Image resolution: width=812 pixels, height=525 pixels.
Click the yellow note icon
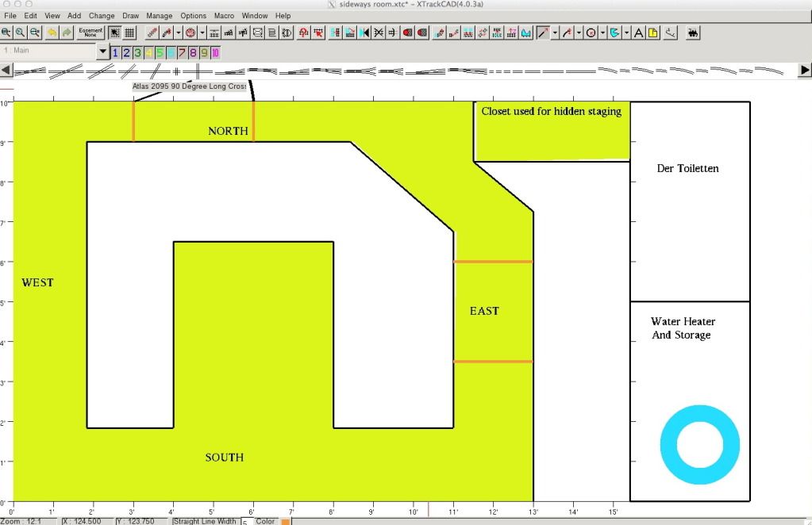click(x=652, y=33)
